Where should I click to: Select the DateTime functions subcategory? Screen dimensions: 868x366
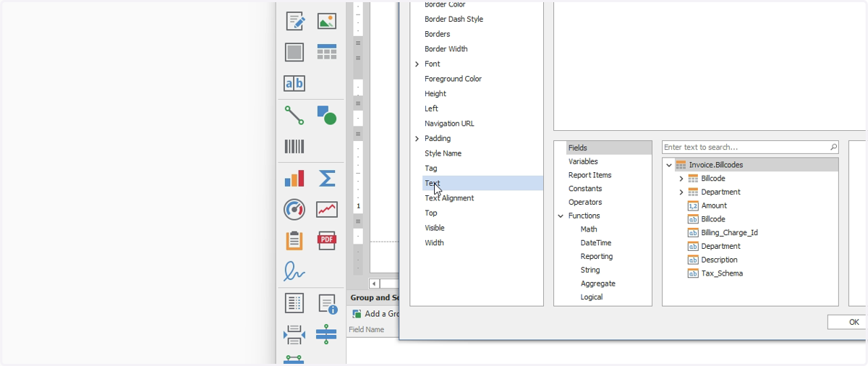596,243
